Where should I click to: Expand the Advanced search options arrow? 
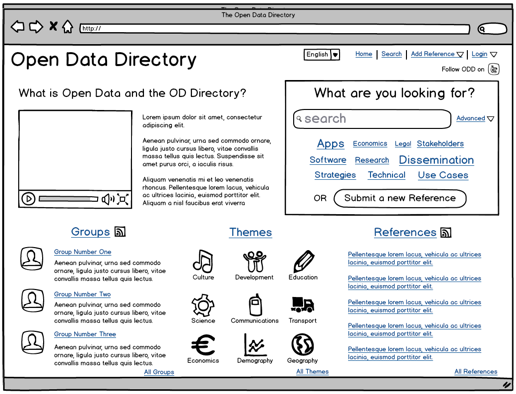coord(490,119)
